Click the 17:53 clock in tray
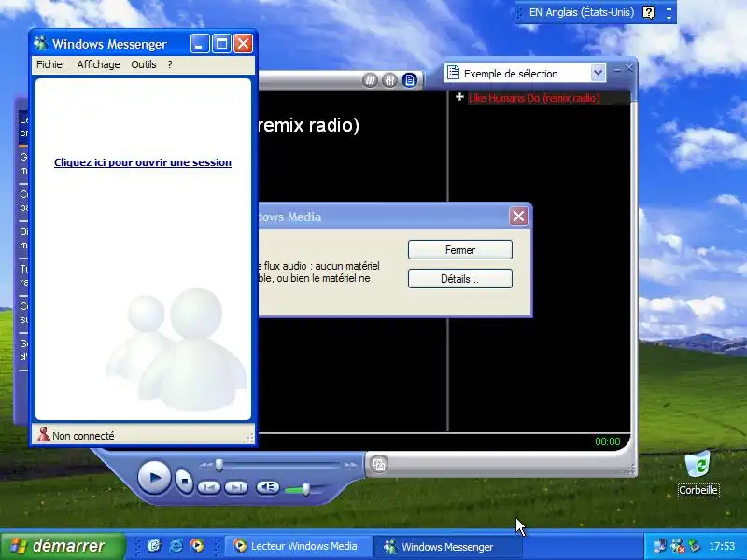 tap(722, 546)
